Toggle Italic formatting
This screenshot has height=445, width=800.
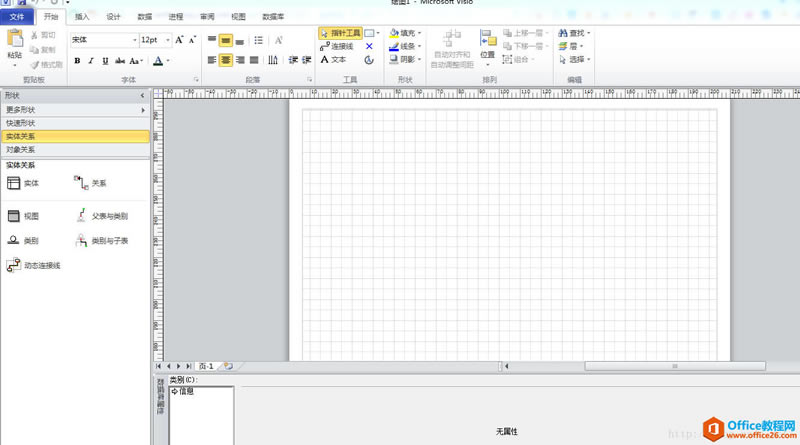click(91, 61)
